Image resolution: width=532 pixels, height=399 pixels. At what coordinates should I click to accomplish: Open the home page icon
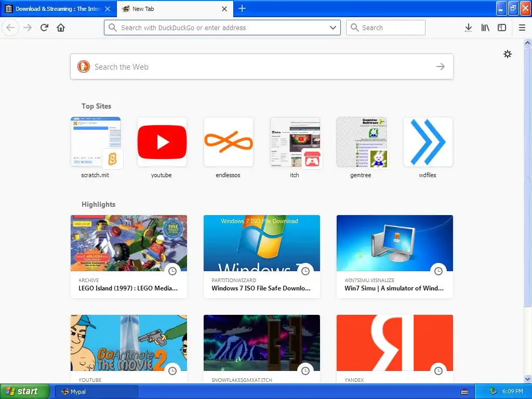(61, 28)
